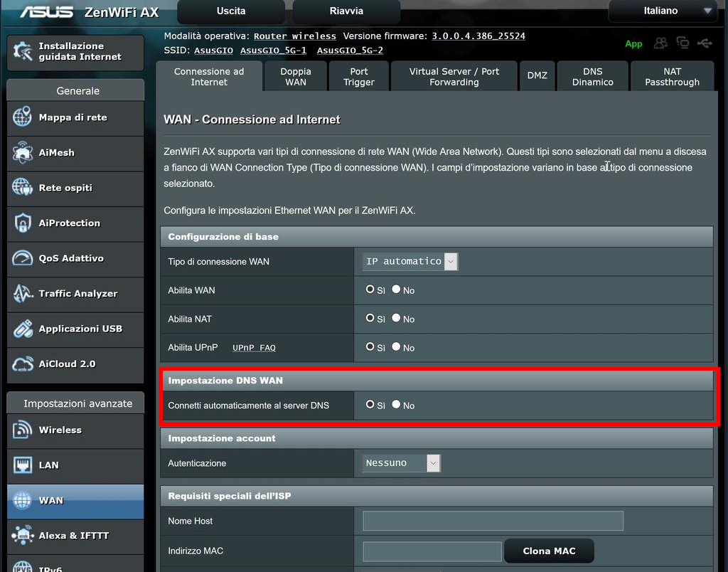Click the USB status icon in header

pyautogui.click(x=705, y=43)
